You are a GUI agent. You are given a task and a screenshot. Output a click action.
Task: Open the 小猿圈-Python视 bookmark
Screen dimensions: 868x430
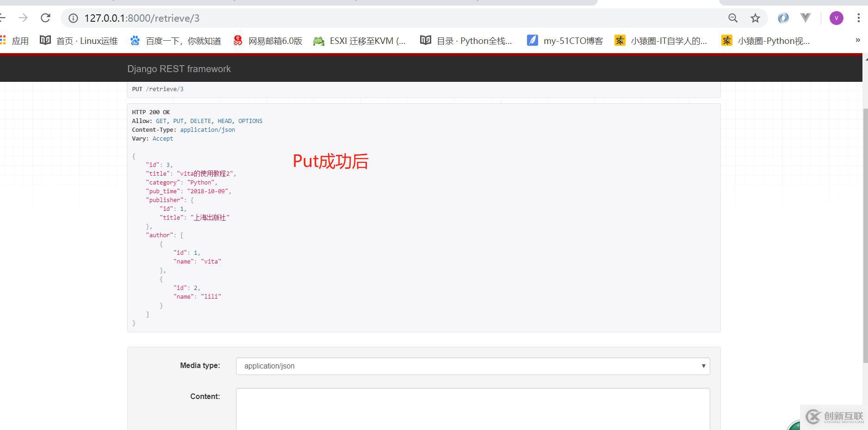[x=766, y=41]
